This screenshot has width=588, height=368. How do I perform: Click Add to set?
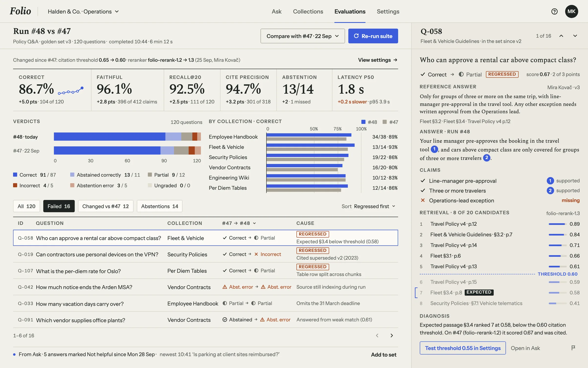384,355
